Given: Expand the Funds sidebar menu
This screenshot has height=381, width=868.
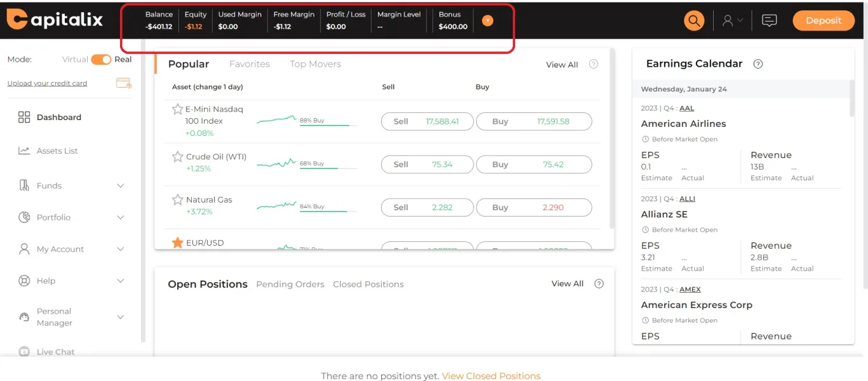Looking at the screenshot, I should (x=121, y=186).
